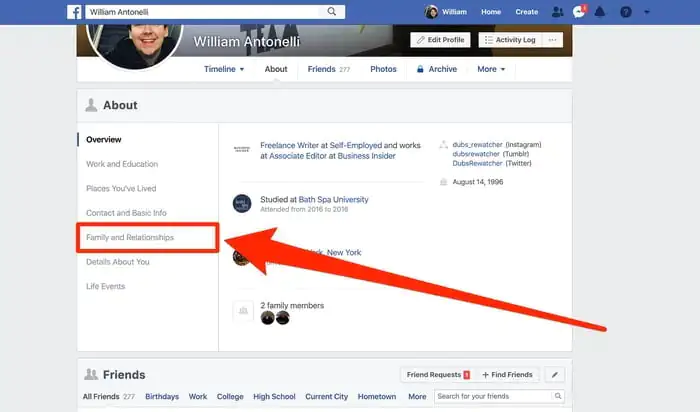The height and width of the screenshot is (412, 700).
Task: Open William's profile avatar in top bar
Action: pos(431,12)
